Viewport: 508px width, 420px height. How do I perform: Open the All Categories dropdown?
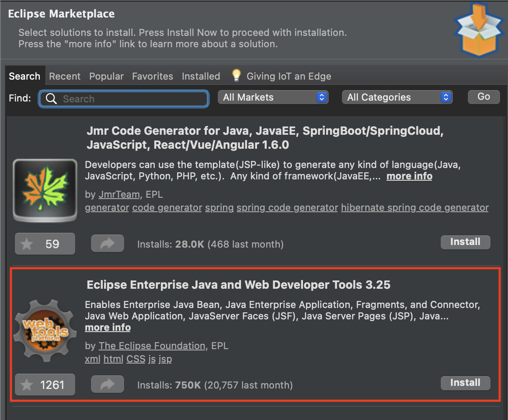[x=397, y=97]
